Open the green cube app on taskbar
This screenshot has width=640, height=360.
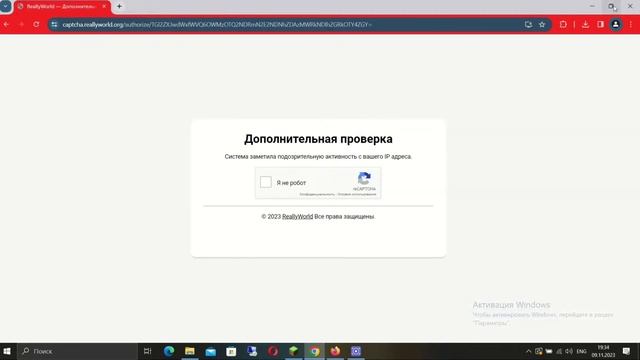294,351
